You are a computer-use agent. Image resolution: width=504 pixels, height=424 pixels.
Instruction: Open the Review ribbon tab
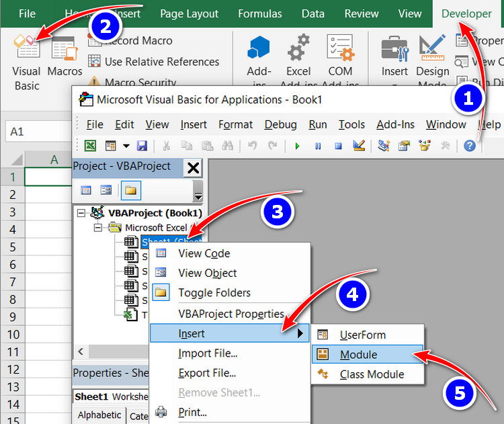[362, 14]
